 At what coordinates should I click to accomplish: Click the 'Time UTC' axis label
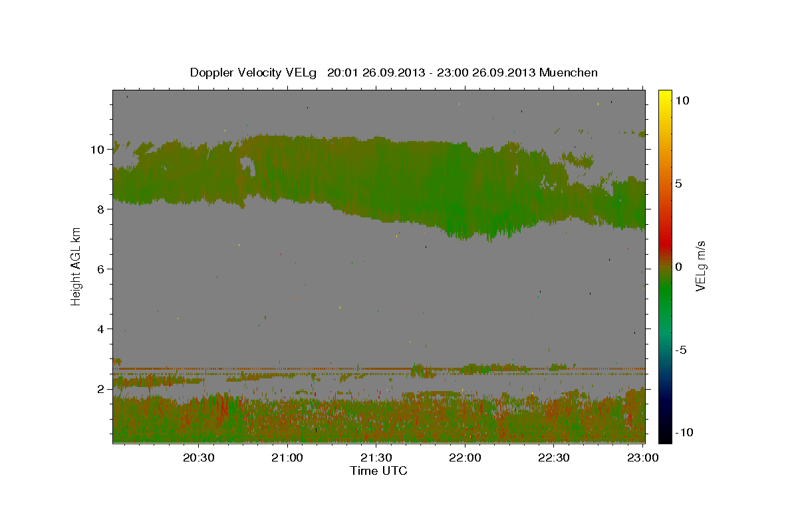pos(378,471)
